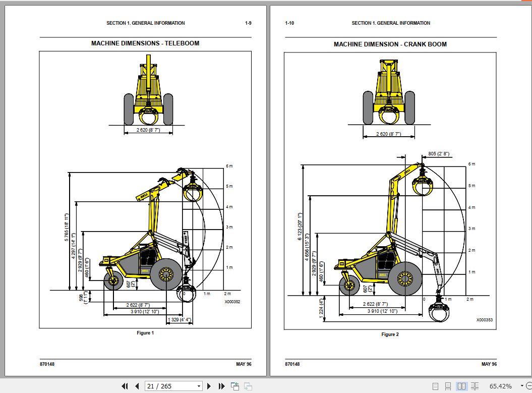Click the X000353 label near Figure 2
Image resolution: width=532 pixels, height=393 pixels.
coord(486,320)
